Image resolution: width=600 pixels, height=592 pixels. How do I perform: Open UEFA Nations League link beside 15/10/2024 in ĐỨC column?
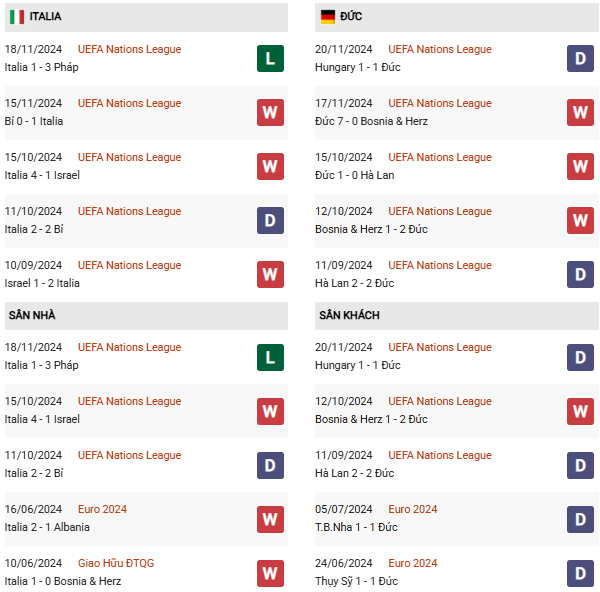440,157
